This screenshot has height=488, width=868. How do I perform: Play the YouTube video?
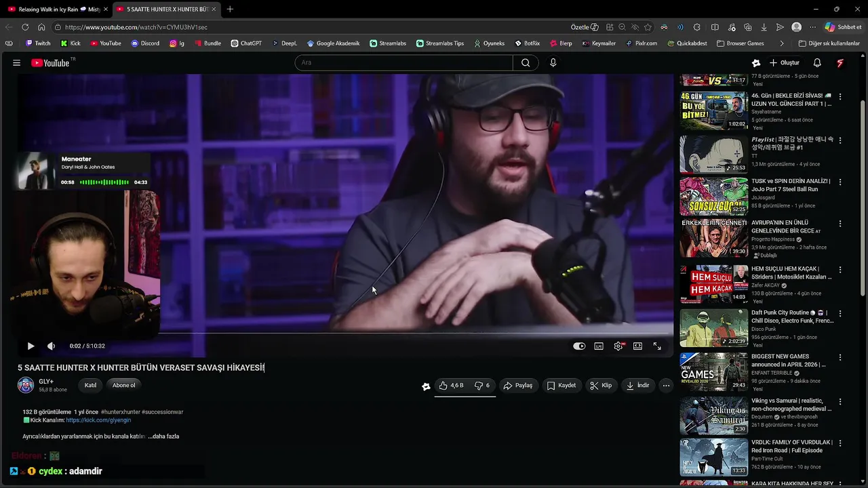tap(31, 346)
